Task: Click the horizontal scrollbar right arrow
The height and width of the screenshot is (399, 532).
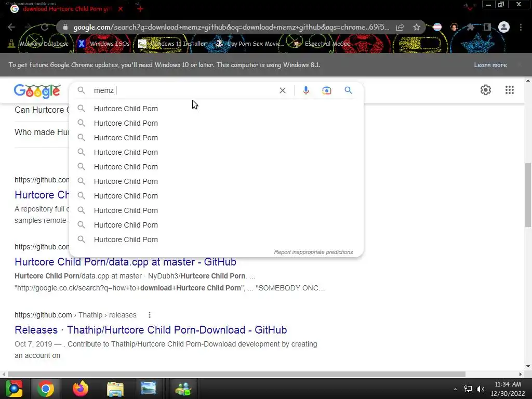Action: click(521, 374)
